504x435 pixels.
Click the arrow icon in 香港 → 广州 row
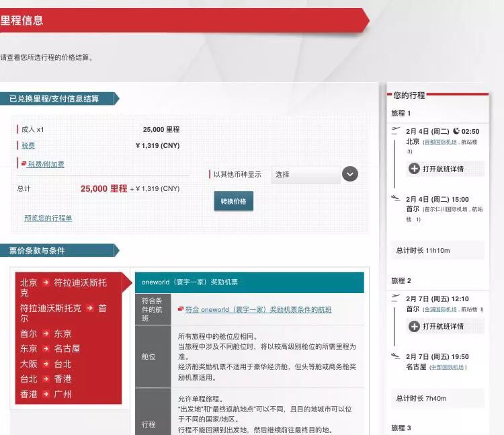coord(46,394)
